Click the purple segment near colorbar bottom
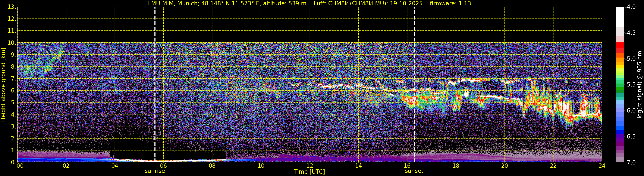Image resolution: width=644 pixels, height=176 pixels. click(620, 145)
